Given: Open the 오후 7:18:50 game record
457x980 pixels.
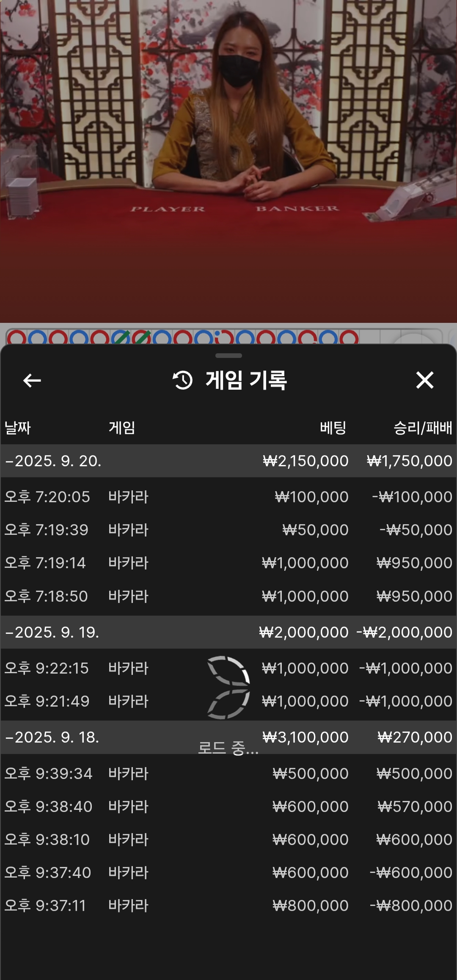Looking at the screenshot, I should click(x=228, y=596).
